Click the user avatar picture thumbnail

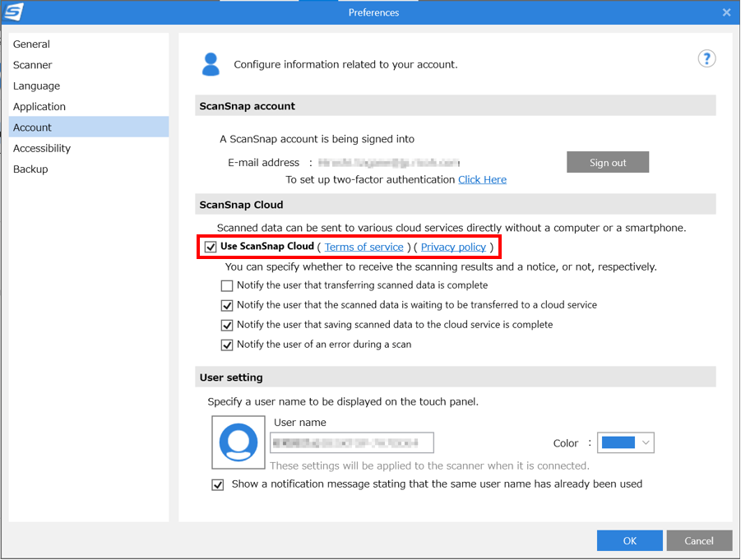239,442
